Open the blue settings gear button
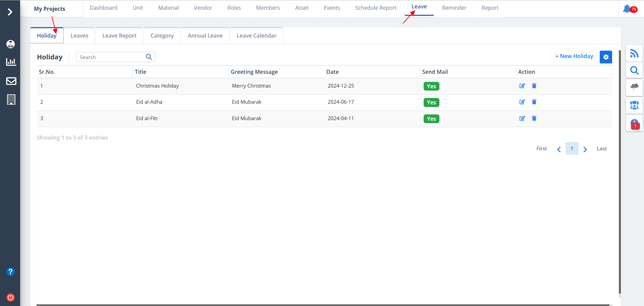The height and width of the screenshot is (306, 644). (606, 57)
